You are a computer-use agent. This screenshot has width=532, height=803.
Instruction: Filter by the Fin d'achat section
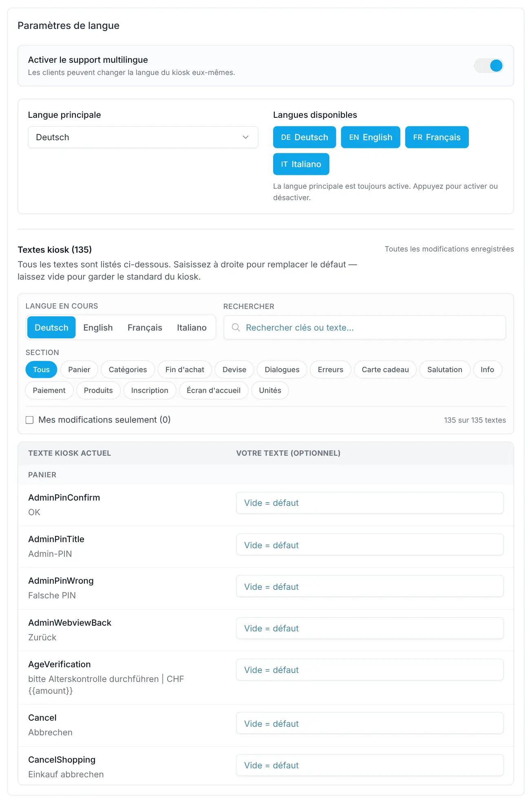[x=185, y=370]
